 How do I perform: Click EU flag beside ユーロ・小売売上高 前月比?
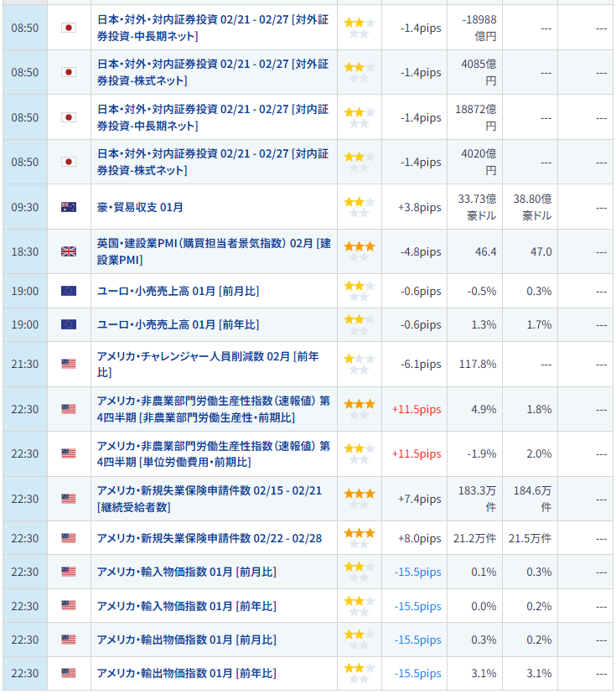click(x=69, y=291)
